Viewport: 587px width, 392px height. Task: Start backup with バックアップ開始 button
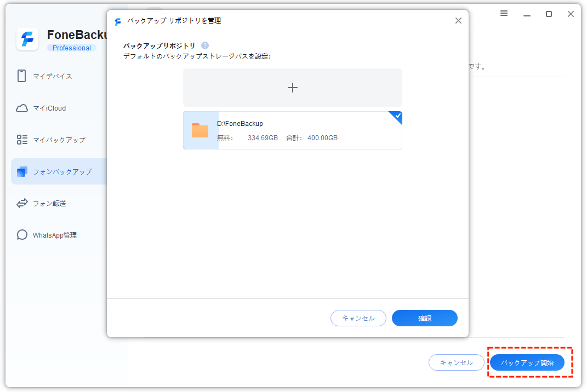tap(527, 362)
